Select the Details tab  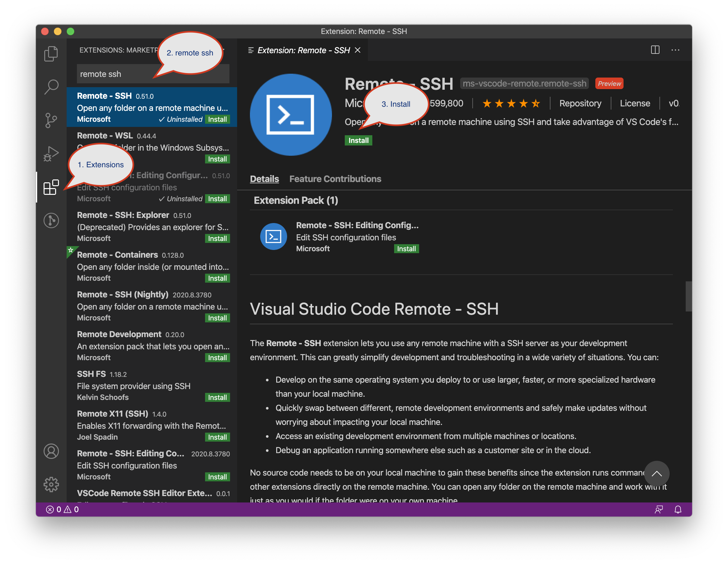264,179
